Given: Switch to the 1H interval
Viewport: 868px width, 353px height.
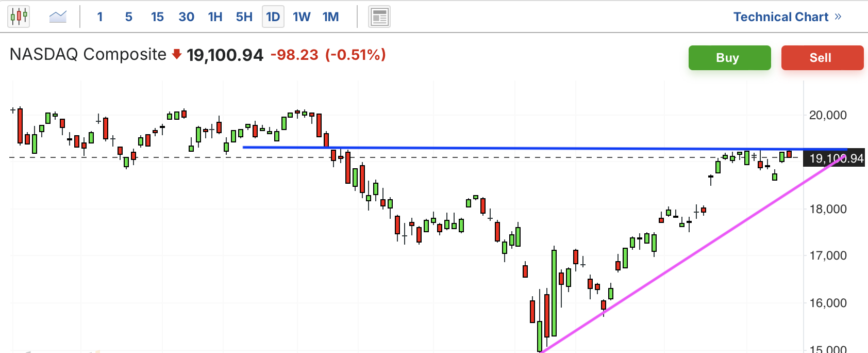Looking at the screenshot, I should (215, 17).
